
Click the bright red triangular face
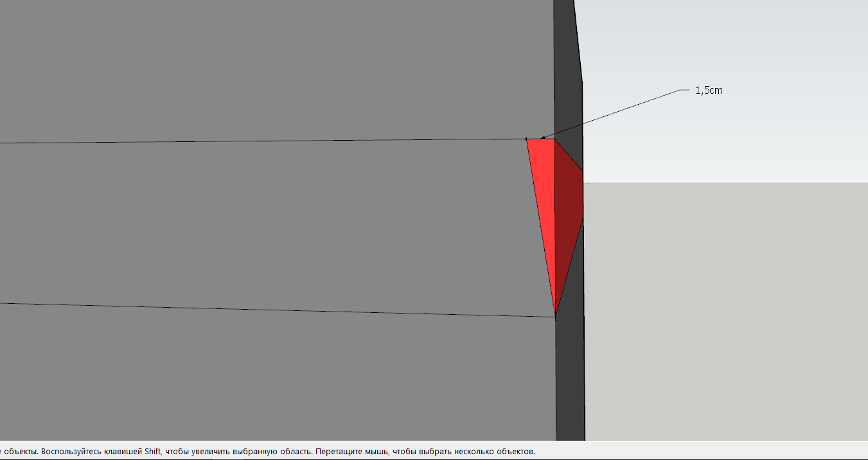[544, 193]
